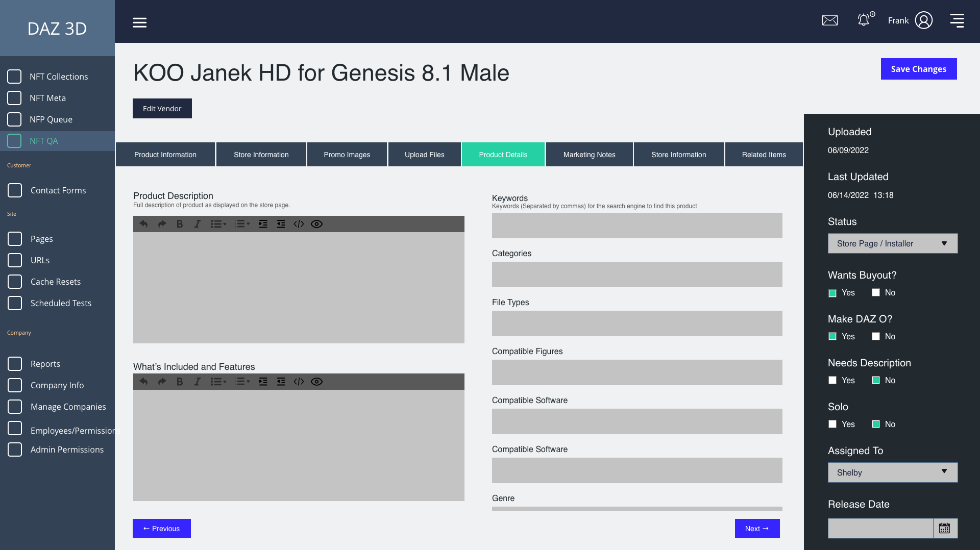Viewport: 980px width, 550px height.
Task: Switch to Promo Images tab
Action: point(347,155)
